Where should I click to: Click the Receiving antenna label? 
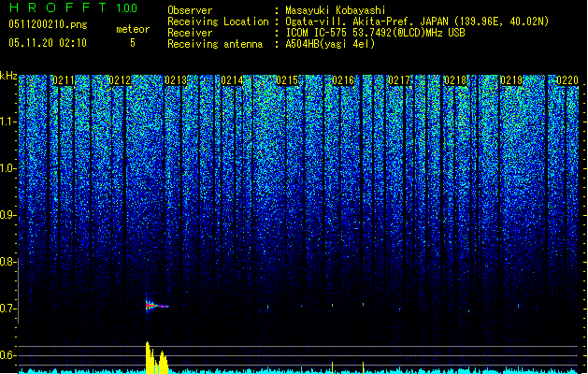click(x=215, y=44)
